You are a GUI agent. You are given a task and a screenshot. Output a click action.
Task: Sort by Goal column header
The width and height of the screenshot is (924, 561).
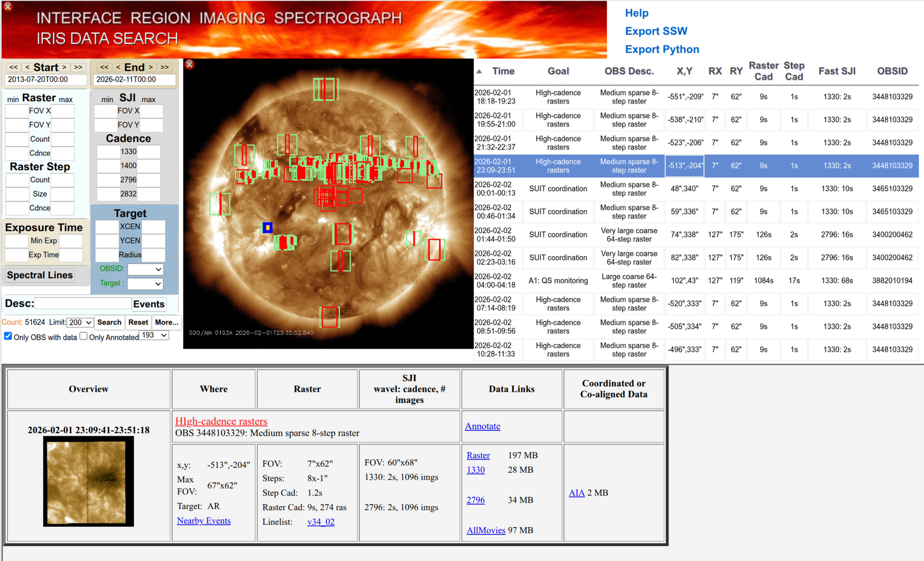coord(558,71)
